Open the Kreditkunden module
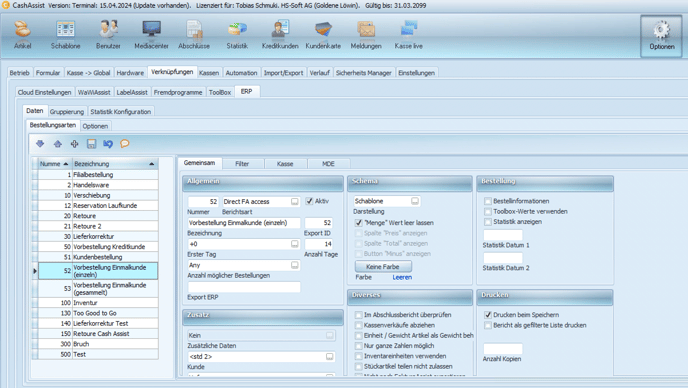Viewport: 688px width, 388px height. (280, 35)
